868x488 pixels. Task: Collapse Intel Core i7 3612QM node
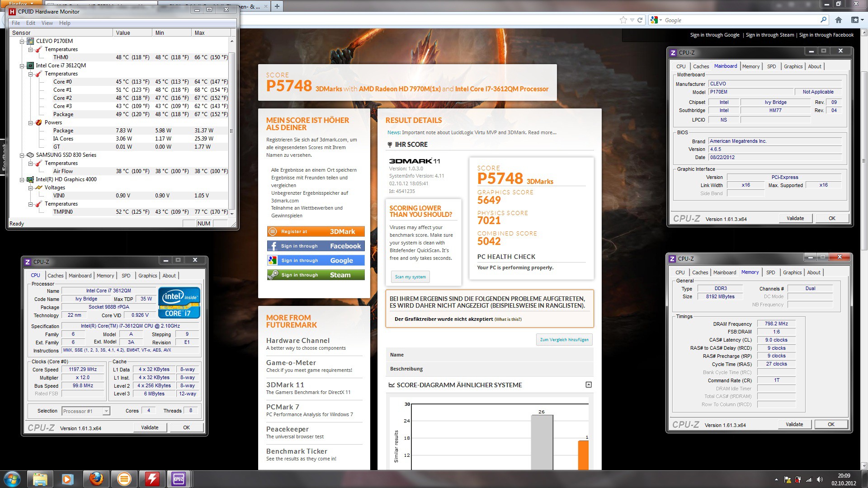click(22, 66)
